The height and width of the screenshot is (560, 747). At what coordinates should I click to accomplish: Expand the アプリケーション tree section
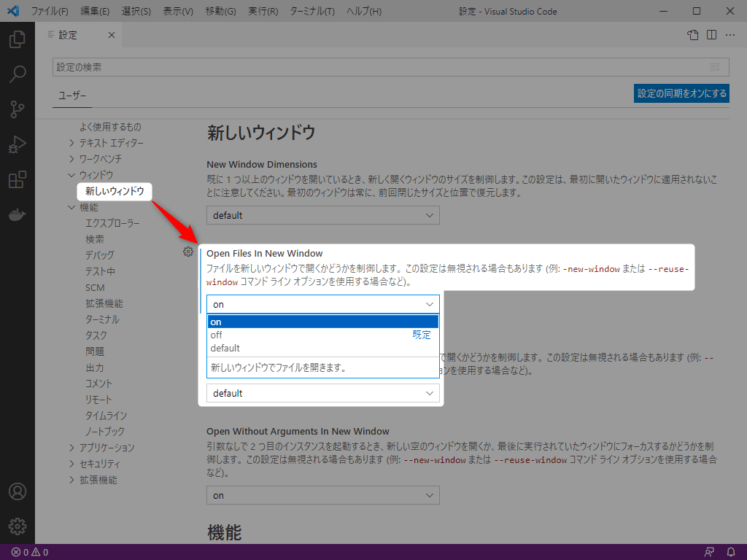click(x=71, y=448)
